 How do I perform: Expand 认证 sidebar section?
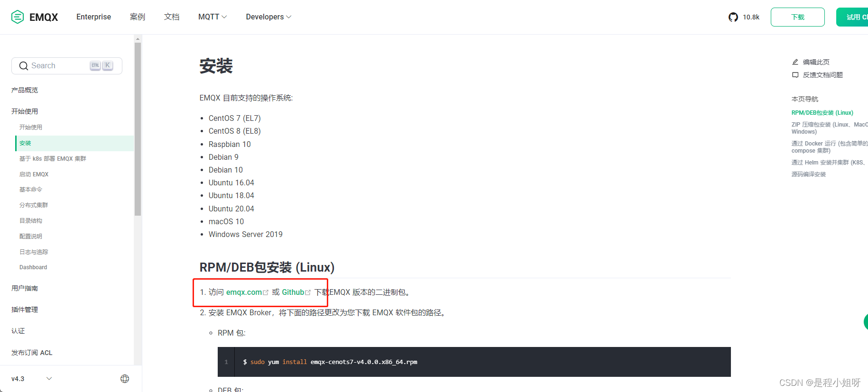tap(18, 331)
